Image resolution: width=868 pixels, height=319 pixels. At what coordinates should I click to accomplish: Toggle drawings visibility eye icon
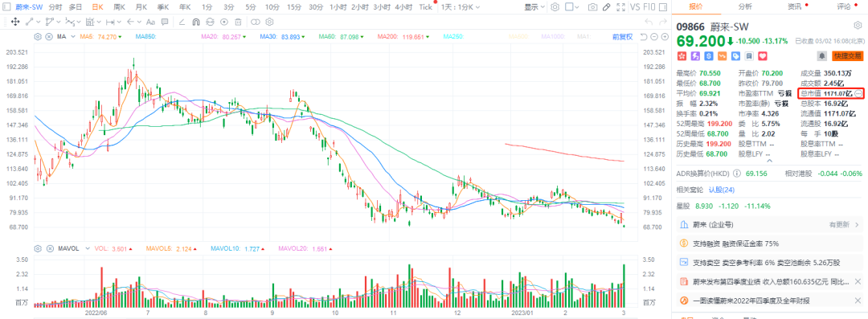pos(223,22)
